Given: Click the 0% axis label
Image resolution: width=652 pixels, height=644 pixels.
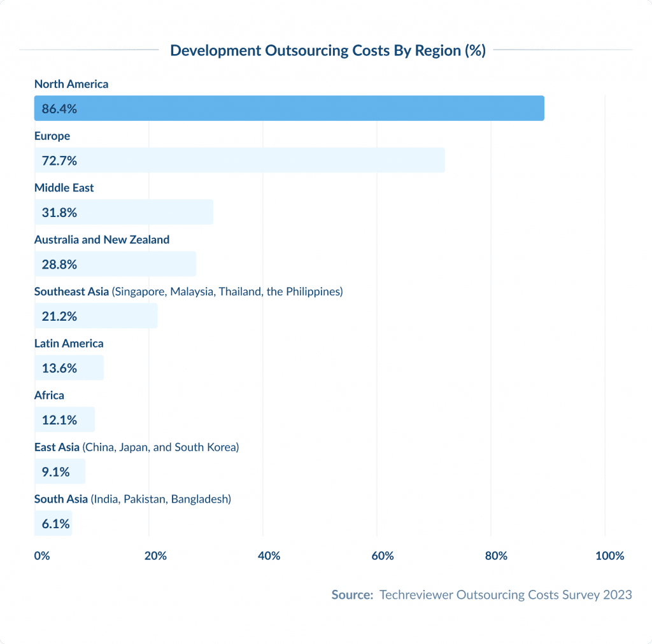Looking at the screenshot, I should point(41,556).
